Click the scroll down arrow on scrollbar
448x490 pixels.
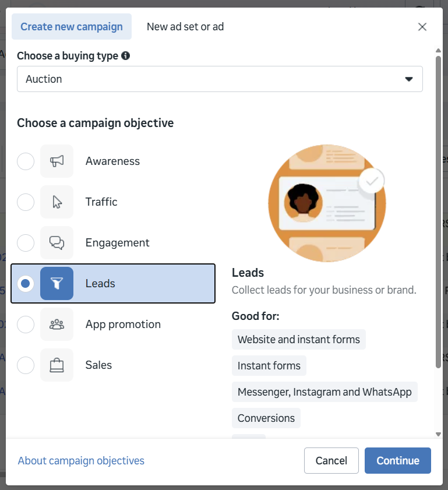click(438, 434)
